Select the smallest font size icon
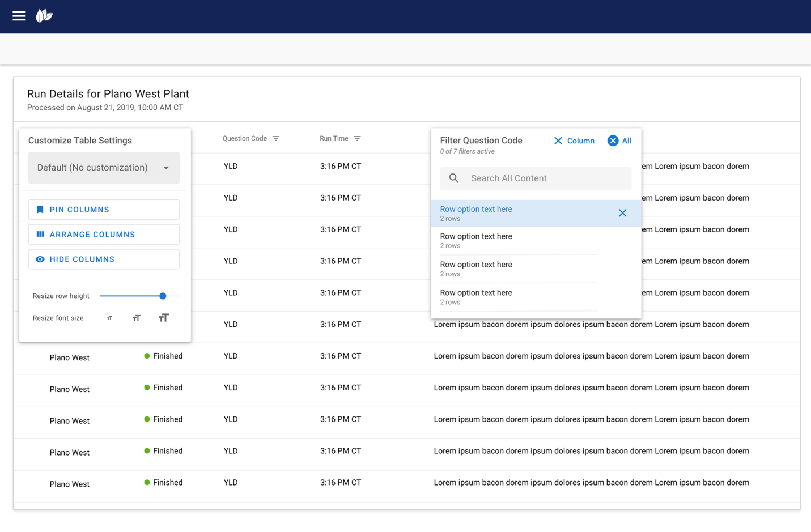This screenshot has width=811, height=532. pyautogui.click(x=109, y=318)
